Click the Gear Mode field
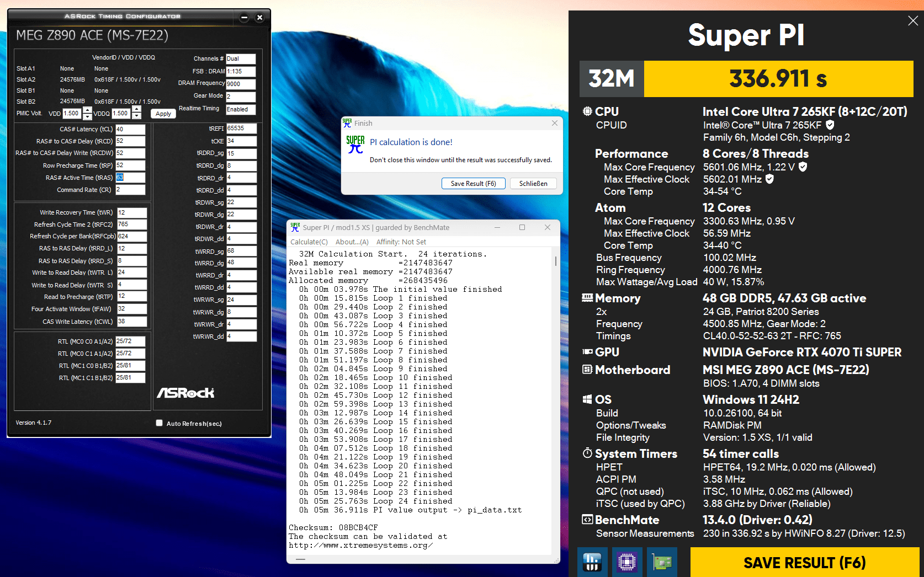The image size is (924, 577). (241, 97)
